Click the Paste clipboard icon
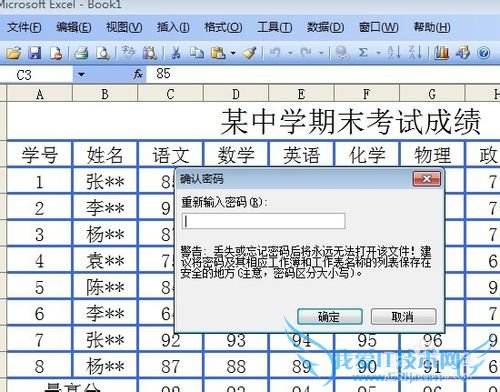Viewport: 500px width, 392px height. 218,53
